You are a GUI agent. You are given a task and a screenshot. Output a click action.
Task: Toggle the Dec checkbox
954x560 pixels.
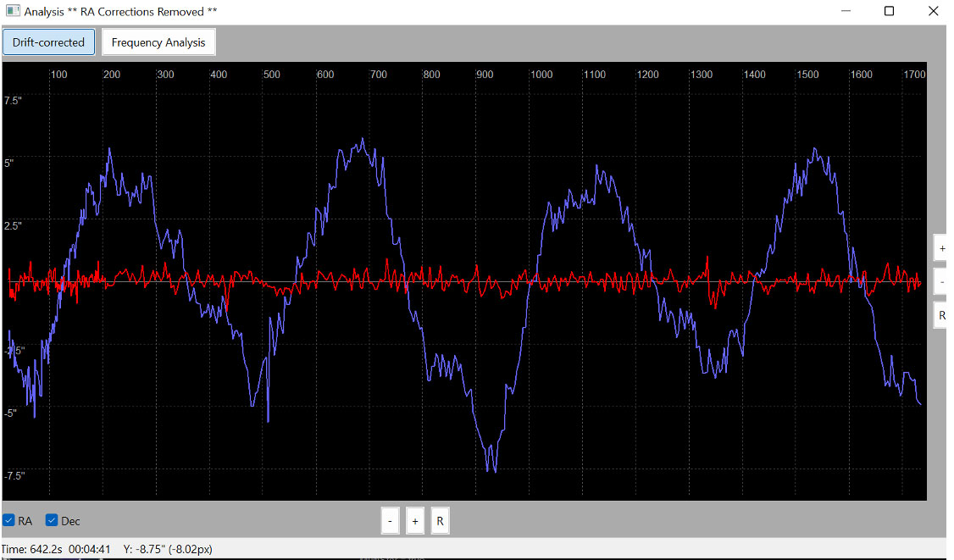[x=52, y=520]
